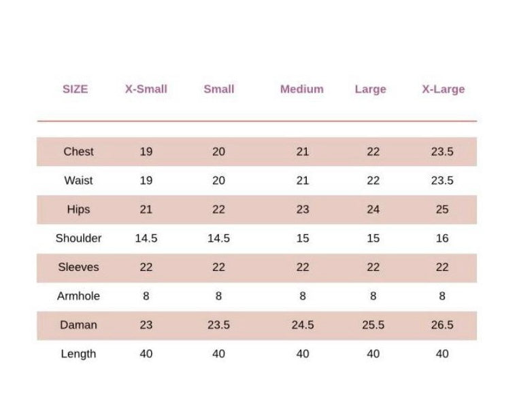Select the X-Small column header
This screenshot has height=420, width=517.
146,89
